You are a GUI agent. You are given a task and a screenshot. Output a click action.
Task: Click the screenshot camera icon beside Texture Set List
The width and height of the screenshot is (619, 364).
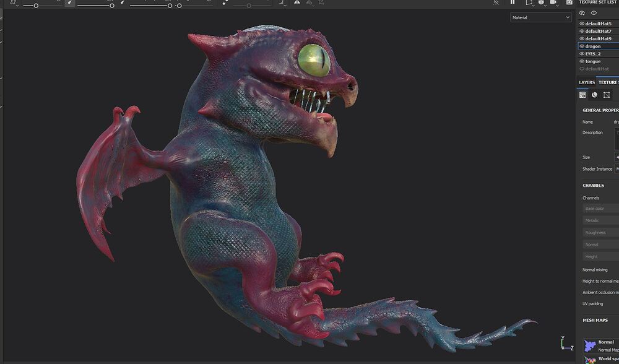click(x=569, y=2)
